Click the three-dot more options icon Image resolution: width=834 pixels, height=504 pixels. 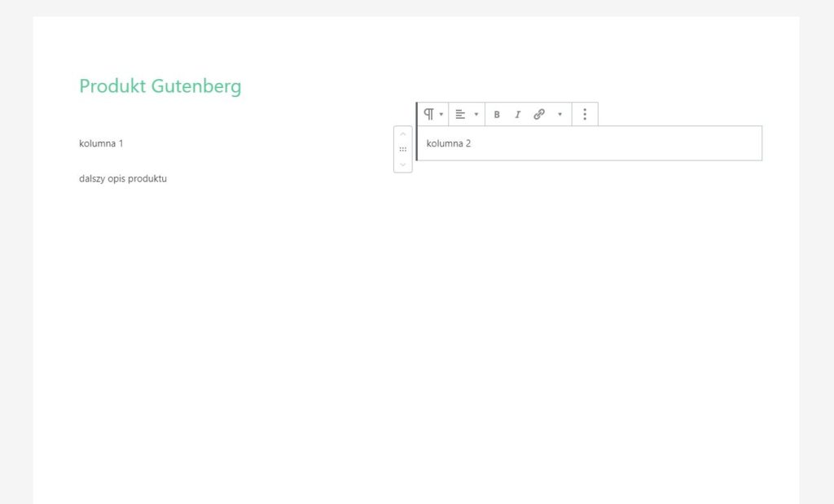[584, 114]
